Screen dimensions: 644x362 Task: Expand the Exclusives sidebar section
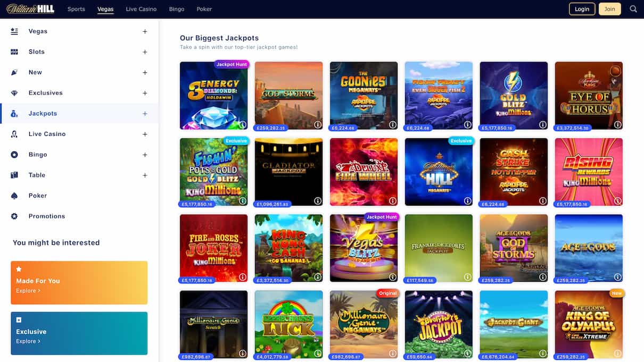click(145, 93)
